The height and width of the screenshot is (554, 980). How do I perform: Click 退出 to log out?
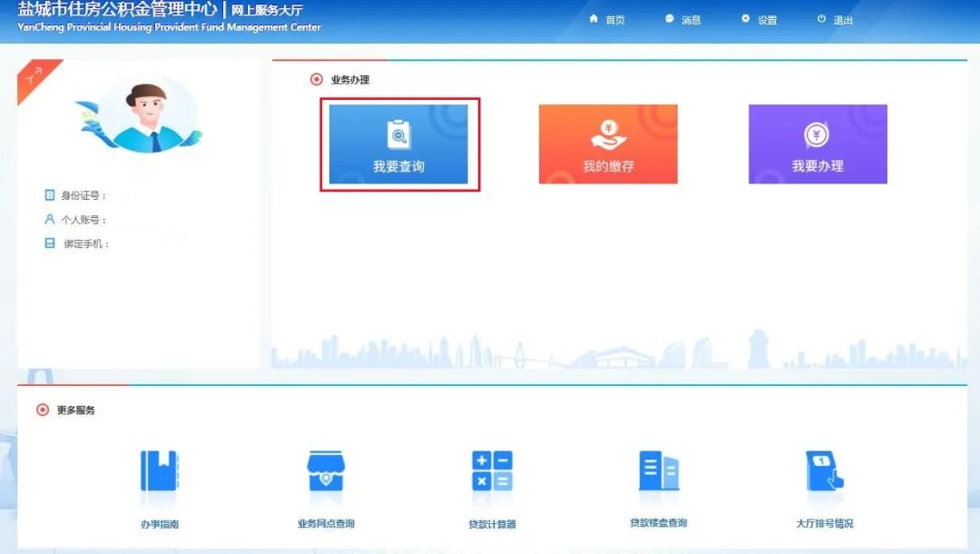click(x=835, y=20)
